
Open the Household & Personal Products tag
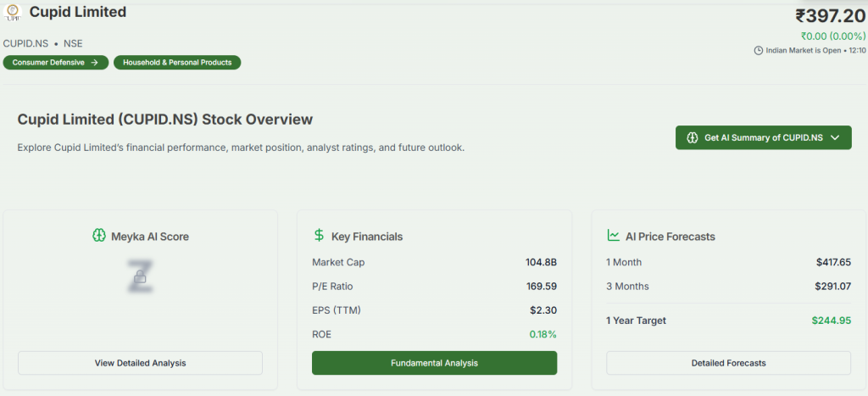pos(177,63)
